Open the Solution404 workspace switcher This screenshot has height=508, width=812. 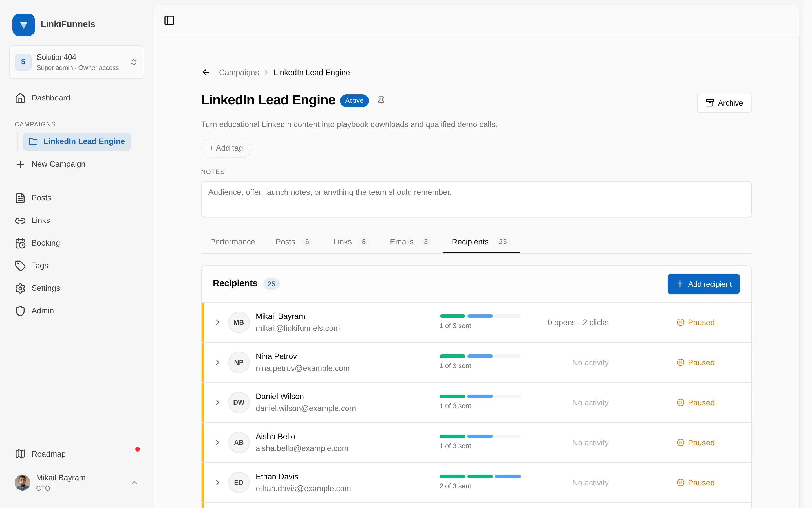76,62
